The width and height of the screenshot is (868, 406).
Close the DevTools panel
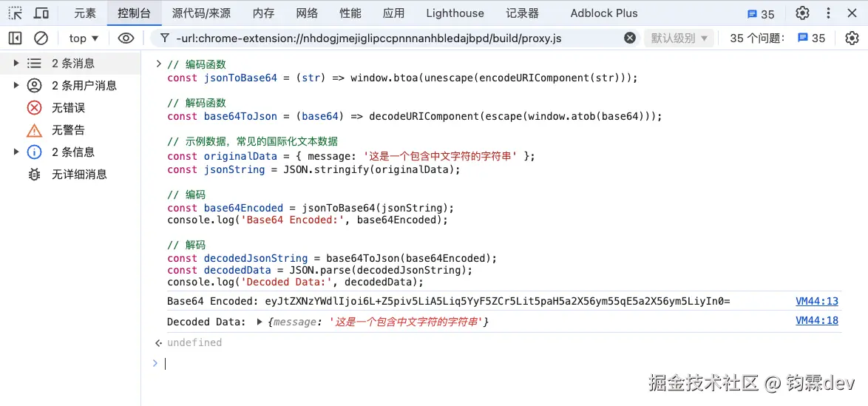[x=852, y=13]
